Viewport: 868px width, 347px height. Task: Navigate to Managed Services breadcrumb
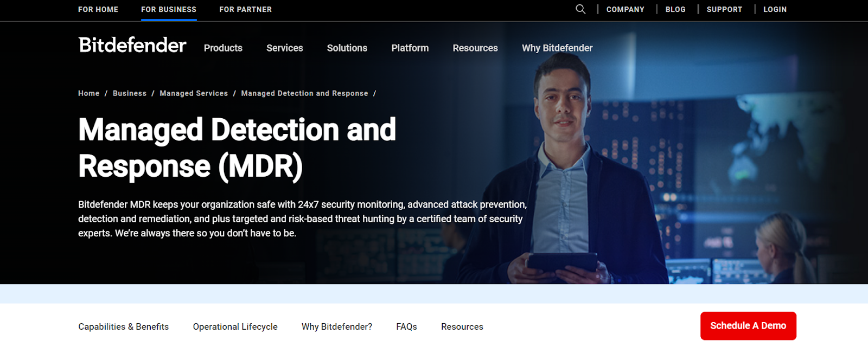point(194,93)
